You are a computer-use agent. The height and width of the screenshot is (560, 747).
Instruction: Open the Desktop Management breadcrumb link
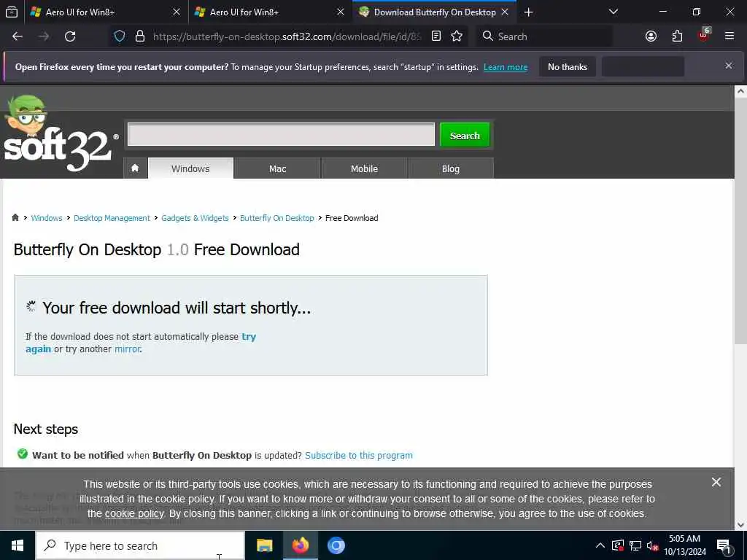click(x=112, y=218)
